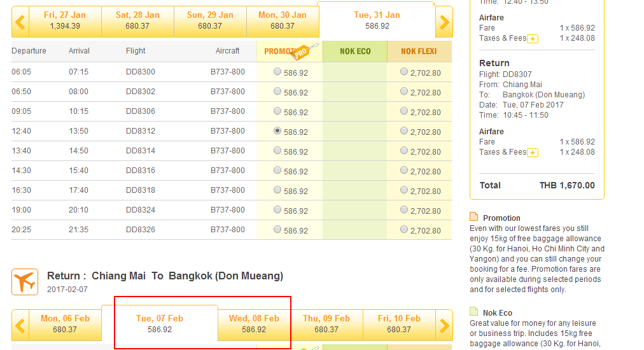This screenshot has height=350, width=644.
Task: Click the Nok Eco legend icon
Action: click(474, 311)
